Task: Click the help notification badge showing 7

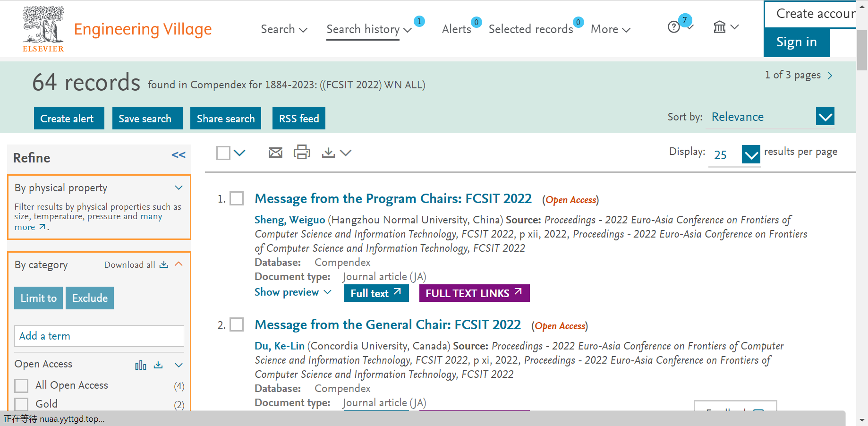Action: pyautogui.click(x=685, y=20)
